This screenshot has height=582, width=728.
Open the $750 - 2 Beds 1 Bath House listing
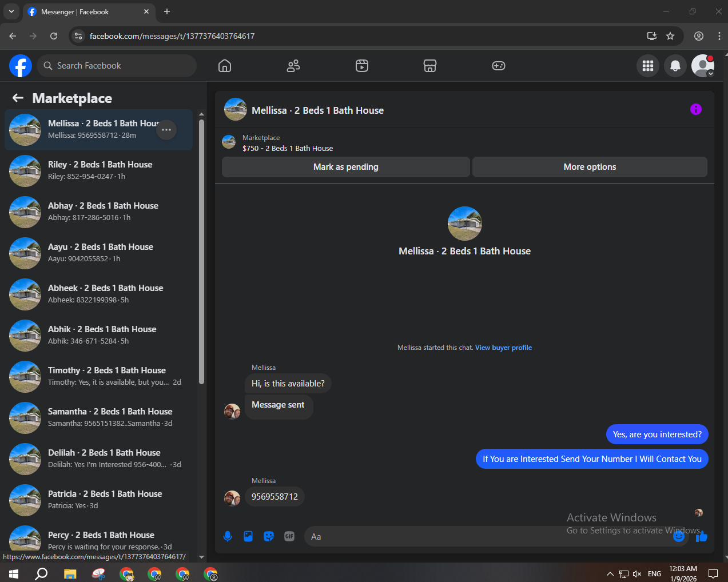(x=288, y=148)
